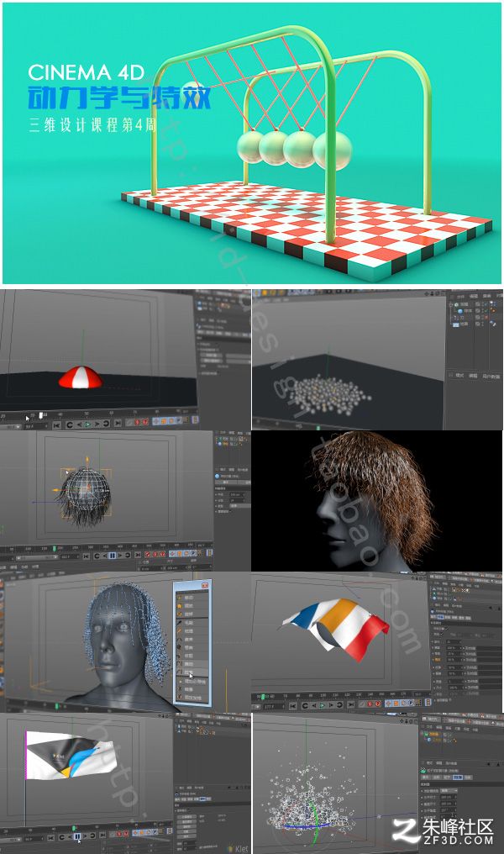504x854 pixels.
Task: Click green playhead in striped cloth timeline
Action: (263, 697)
